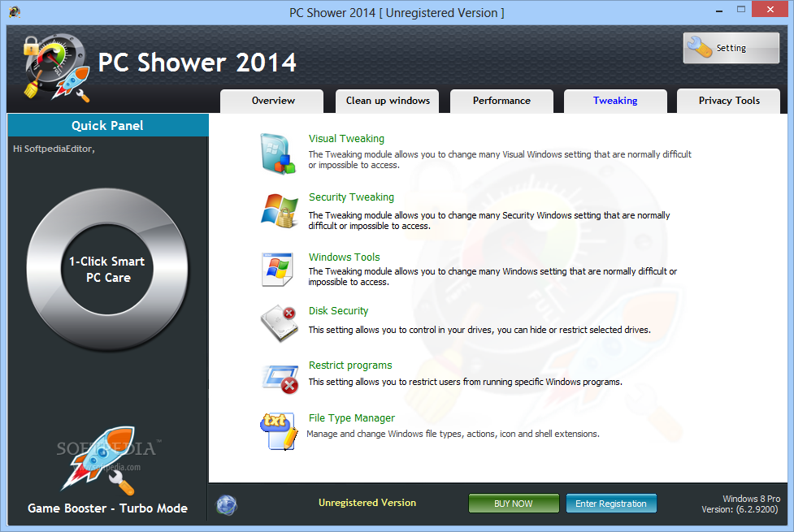This screenshot has height=532, width=794.
Task: Close the PC Shower window
Action: [770, 10]
